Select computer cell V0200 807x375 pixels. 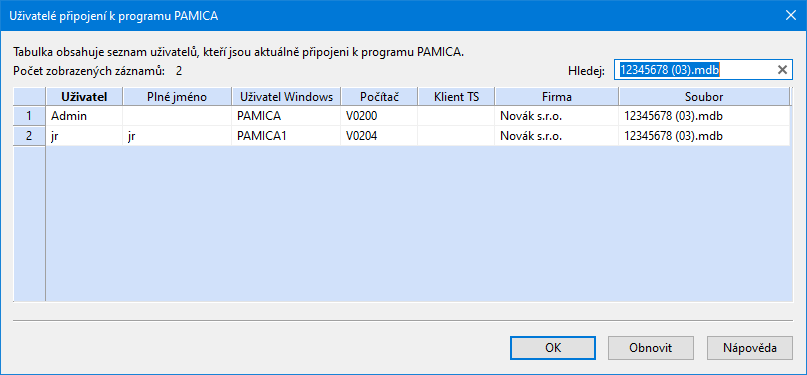379,116
